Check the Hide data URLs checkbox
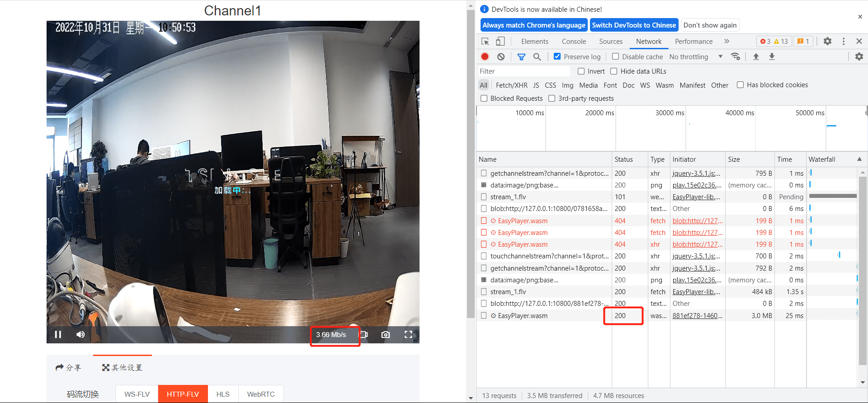 click(614, 71)
